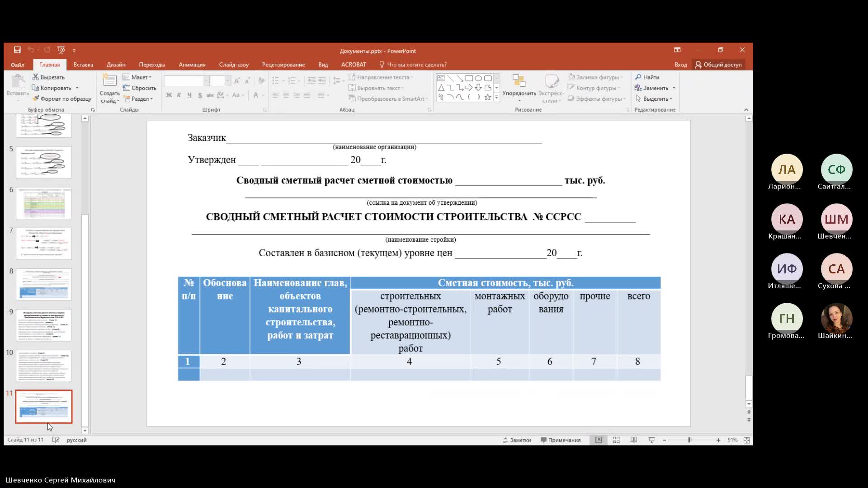This screenshot has width=868, height=488.
Task: Toggle Italic (К) formatting
Action: click(x=179, y=95)
